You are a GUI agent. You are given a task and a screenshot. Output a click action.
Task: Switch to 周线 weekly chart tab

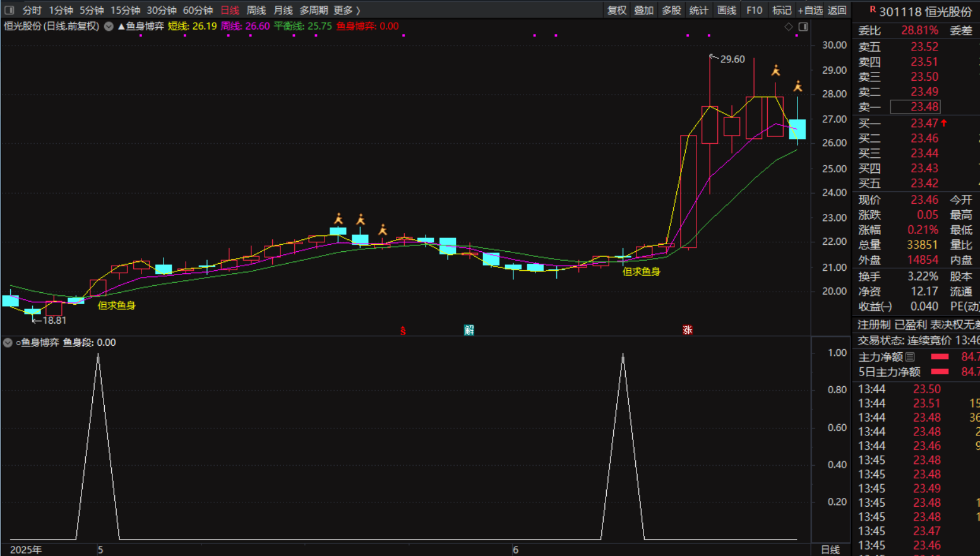point(256,10)
